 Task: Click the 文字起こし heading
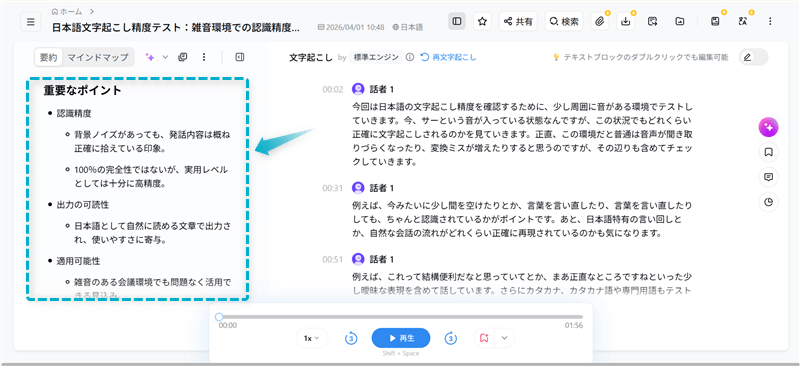click(x=311, y=57)
